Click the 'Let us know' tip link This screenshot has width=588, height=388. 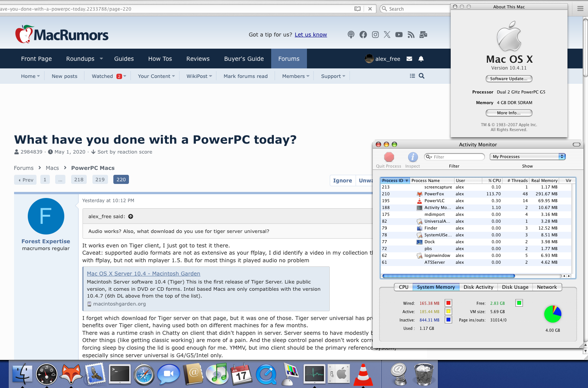[311, 35]
